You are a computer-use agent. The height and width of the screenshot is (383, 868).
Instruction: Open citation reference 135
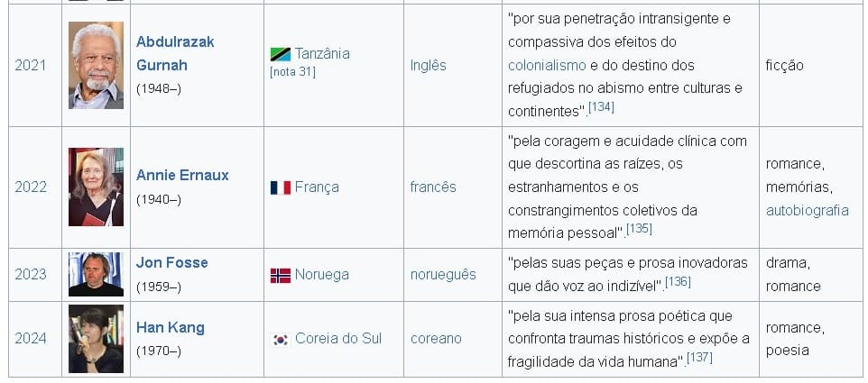click(x=640, y=229)
